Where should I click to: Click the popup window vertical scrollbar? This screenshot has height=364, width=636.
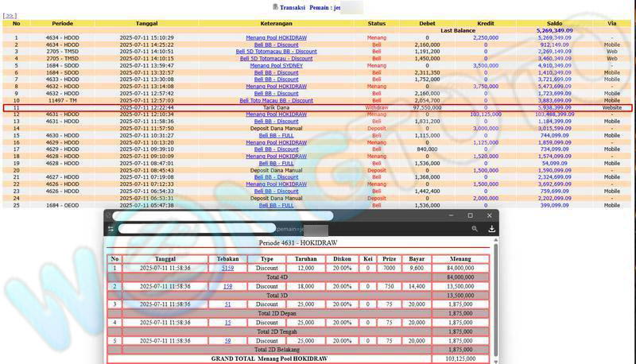point(494,294)
